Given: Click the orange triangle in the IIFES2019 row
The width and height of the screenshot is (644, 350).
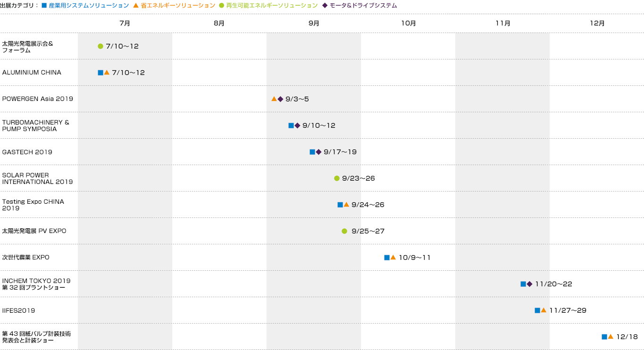Looking at the screenshot, I should (544, 310).
